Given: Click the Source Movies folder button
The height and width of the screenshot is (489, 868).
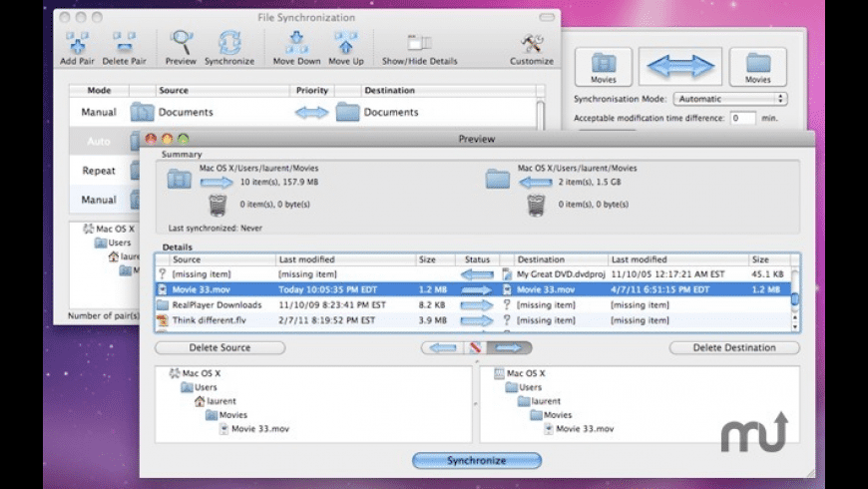Looking at the screenshot, I should [603, 67].
